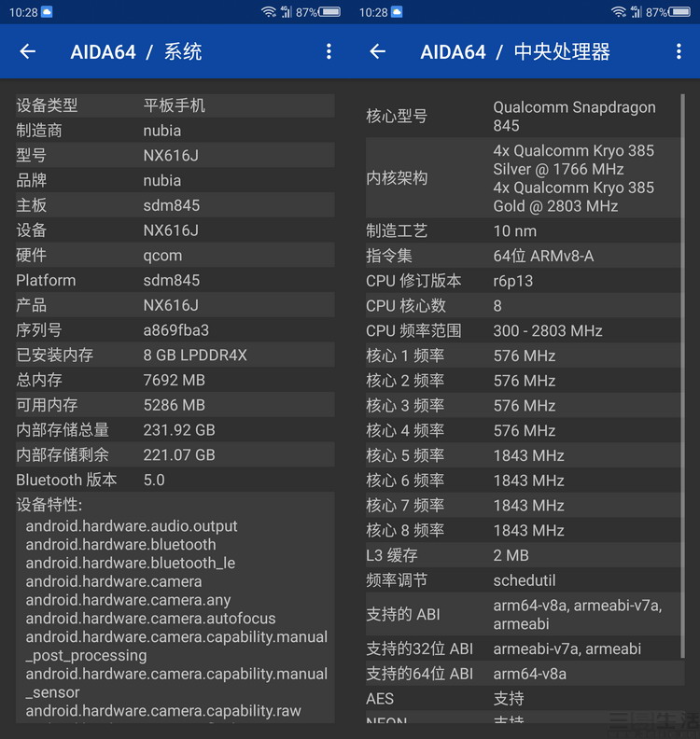The width and height of the screenshot is (700, 739).
Task: Select the 频率调节 schedutil row
Action: pos(523,580)
